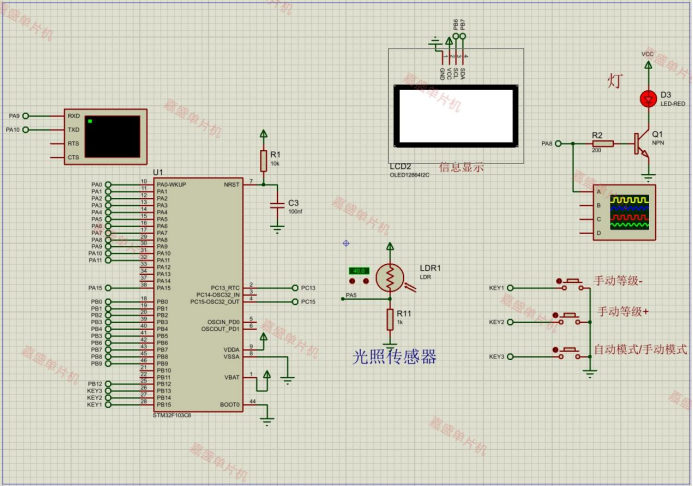Click the 光照传感器 blue label
693x486 pixels.
tap(394, 357)
